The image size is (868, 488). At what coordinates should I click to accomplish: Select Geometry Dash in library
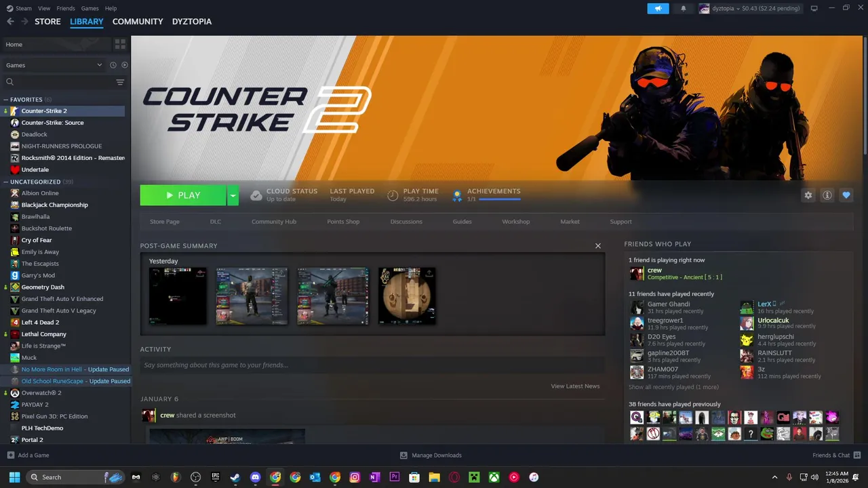pos(42,287)
